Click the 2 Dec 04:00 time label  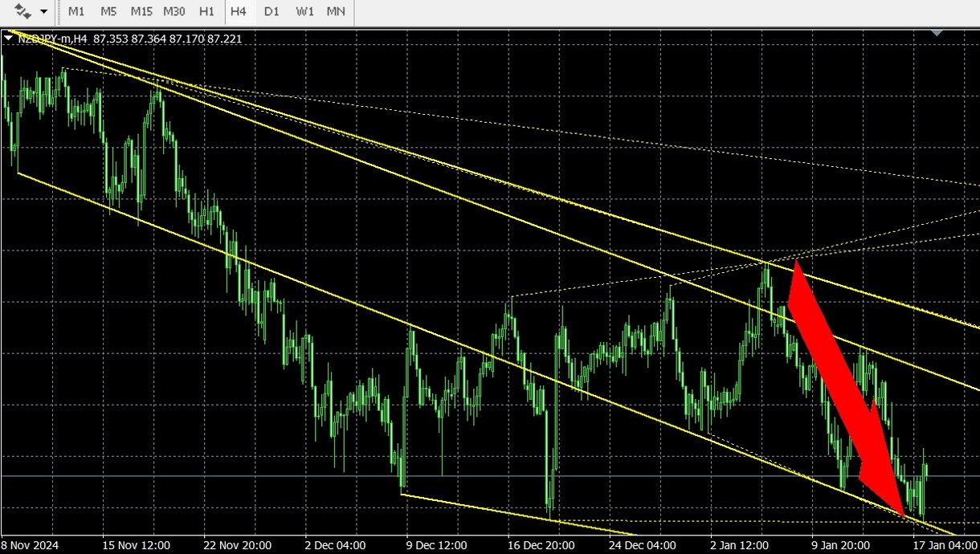pos(336,545)
